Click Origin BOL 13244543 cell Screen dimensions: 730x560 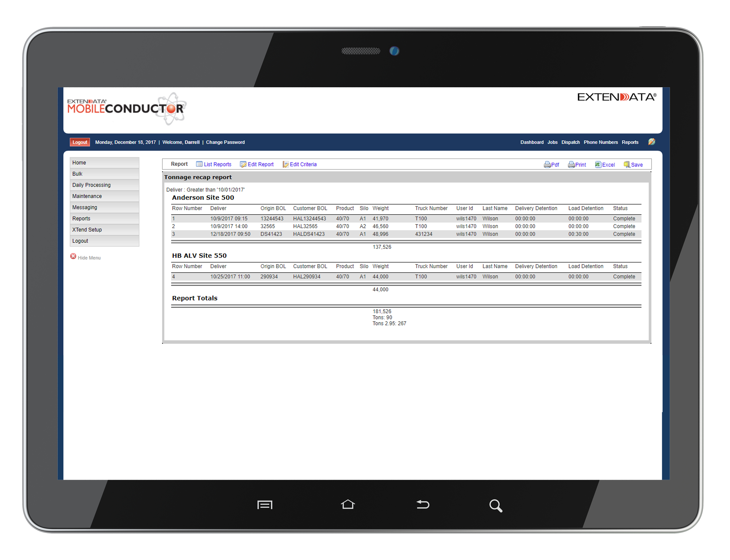(x=272, y=219)
